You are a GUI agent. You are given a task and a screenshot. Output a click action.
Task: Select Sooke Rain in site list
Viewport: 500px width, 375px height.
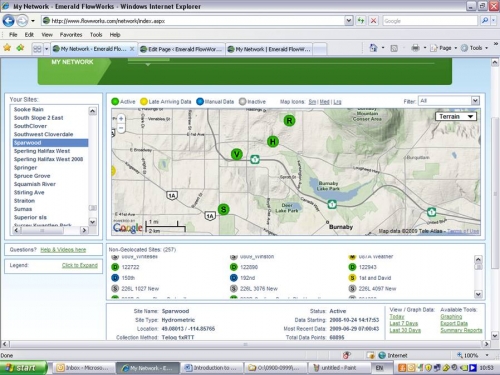tap(29, 109)
